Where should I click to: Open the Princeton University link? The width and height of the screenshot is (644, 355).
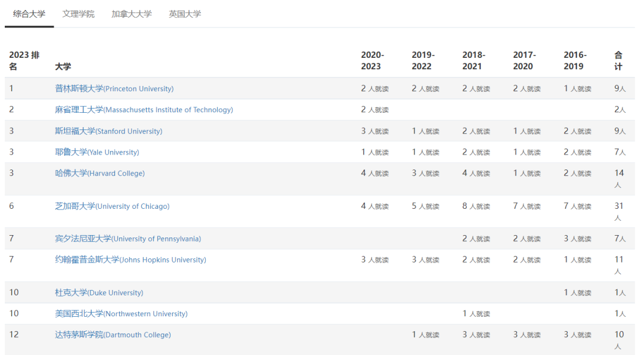coord(114,88)
